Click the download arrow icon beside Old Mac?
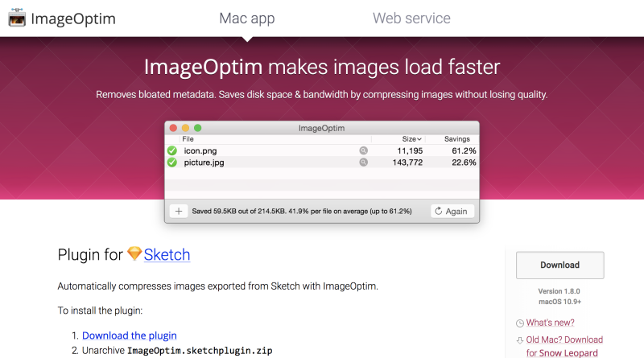 520,340
